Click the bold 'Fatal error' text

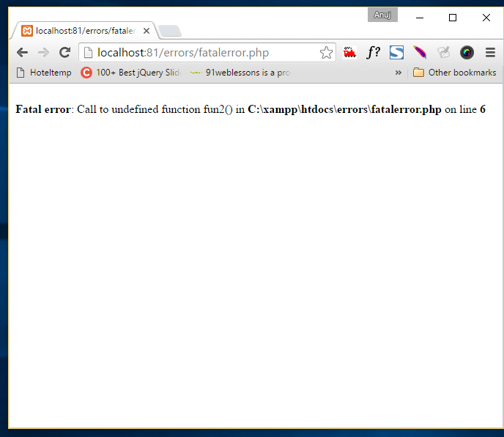point(43,109)
